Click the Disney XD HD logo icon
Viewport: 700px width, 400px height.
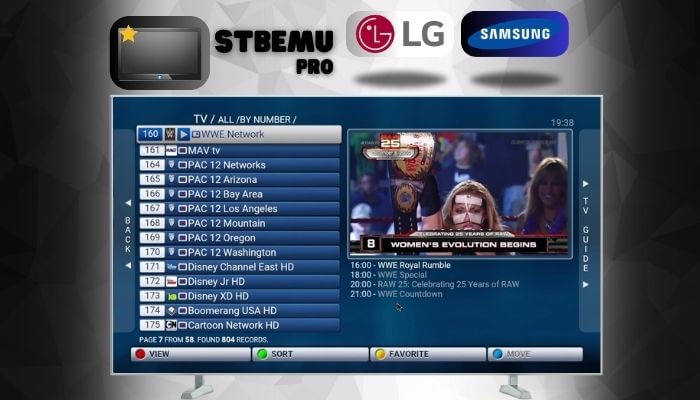[x=171, y=296]
